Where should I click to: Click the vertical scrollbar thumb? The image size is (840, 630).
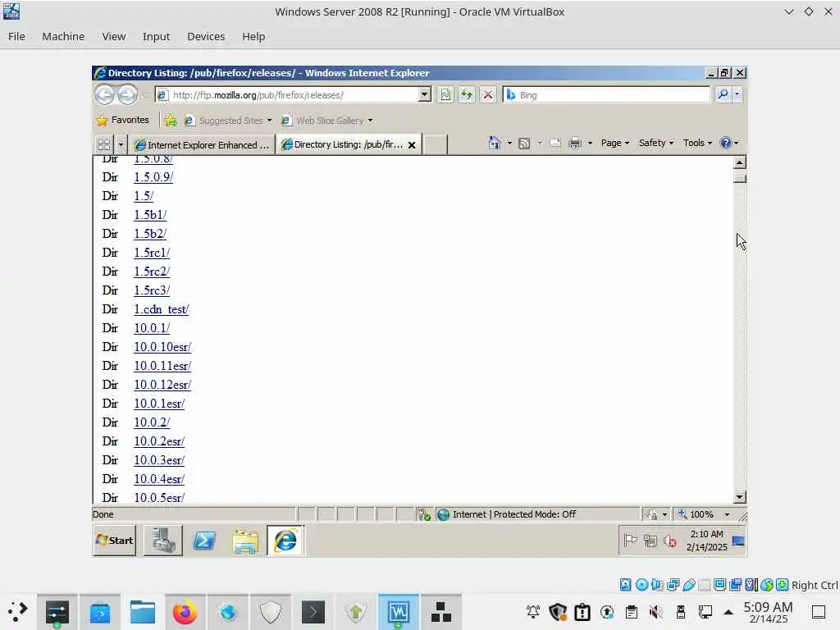(x=739, y=176)
